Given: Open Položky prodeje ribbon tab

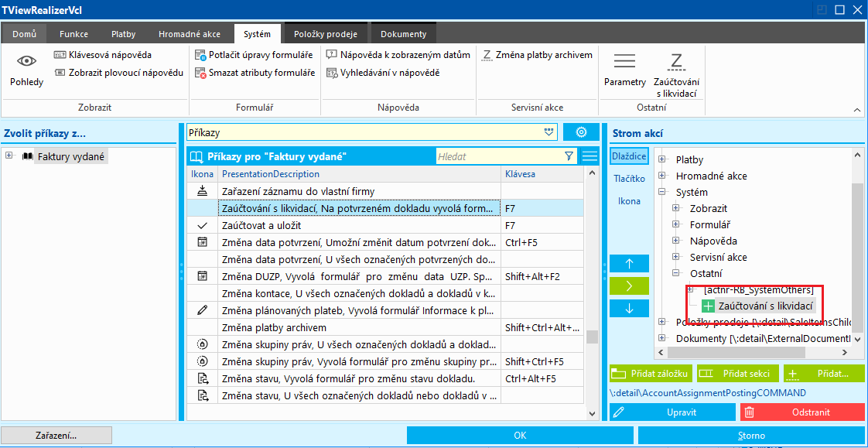Looking at the screenshot, I should (x=326, y=34).
